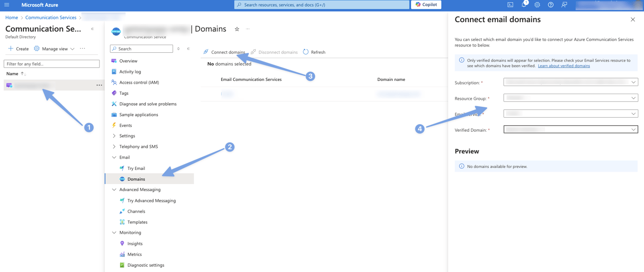Open more options next to the star
The image size is (644, 272).
(248, 29)
